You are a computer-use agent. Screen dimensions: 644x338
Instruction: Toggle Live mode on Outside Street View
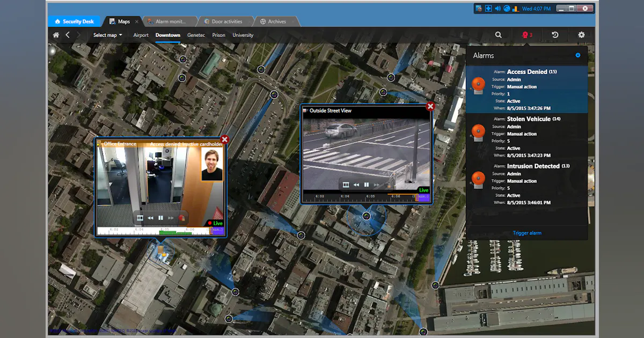424,190
